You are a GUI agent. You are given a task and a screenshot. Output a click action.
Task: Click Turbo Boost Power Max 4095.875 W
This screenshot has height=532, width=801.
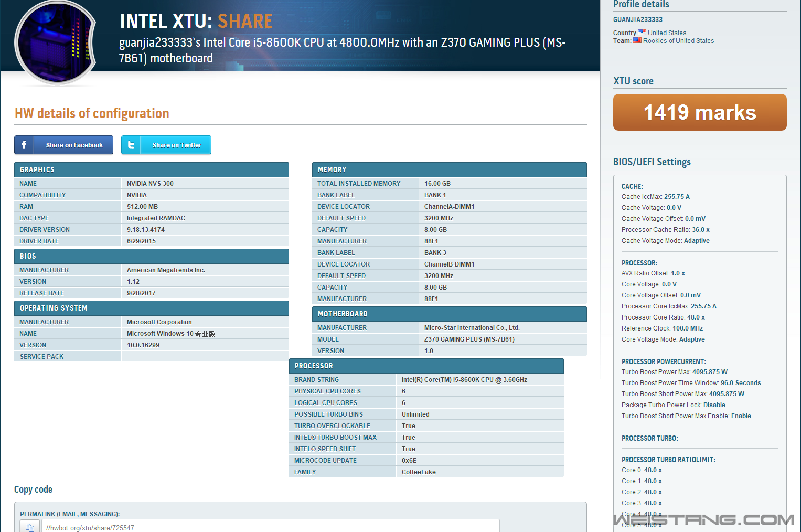(675, 372)
